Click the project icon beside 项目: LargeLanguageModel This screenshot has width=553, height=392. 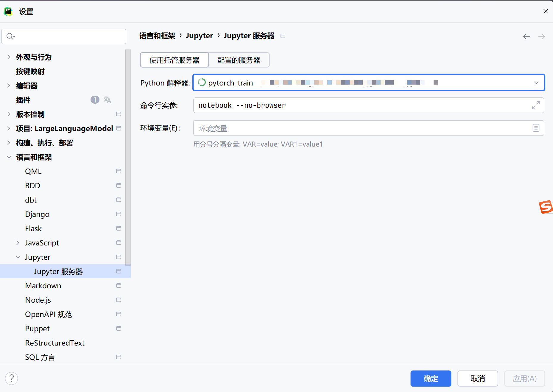point(119,128)
